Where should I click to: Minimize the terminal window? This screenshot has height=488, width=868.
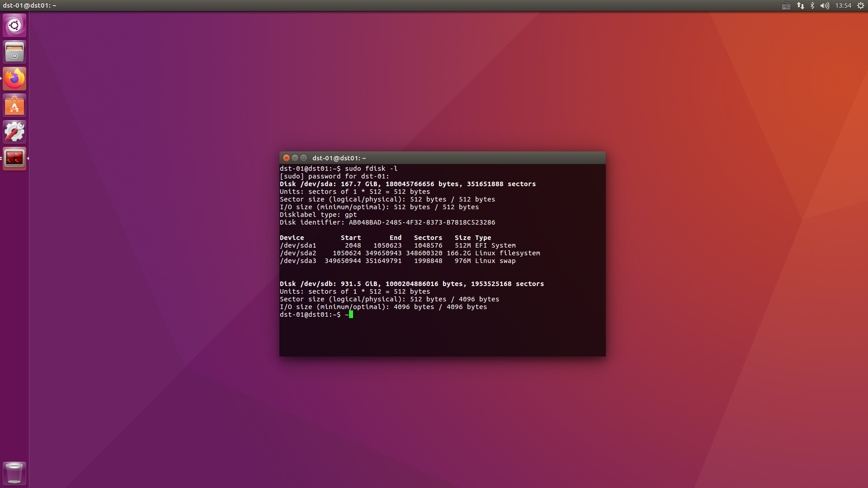(x=295, y=158)
